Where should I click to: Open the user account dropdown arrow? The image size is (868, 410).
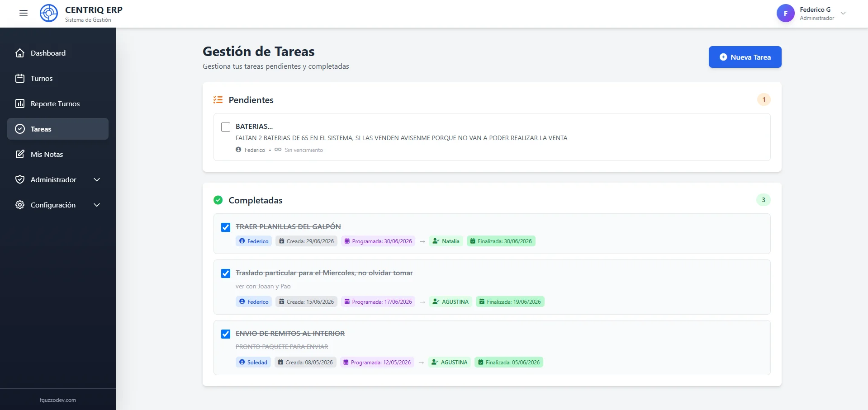[x=843, y=14]
